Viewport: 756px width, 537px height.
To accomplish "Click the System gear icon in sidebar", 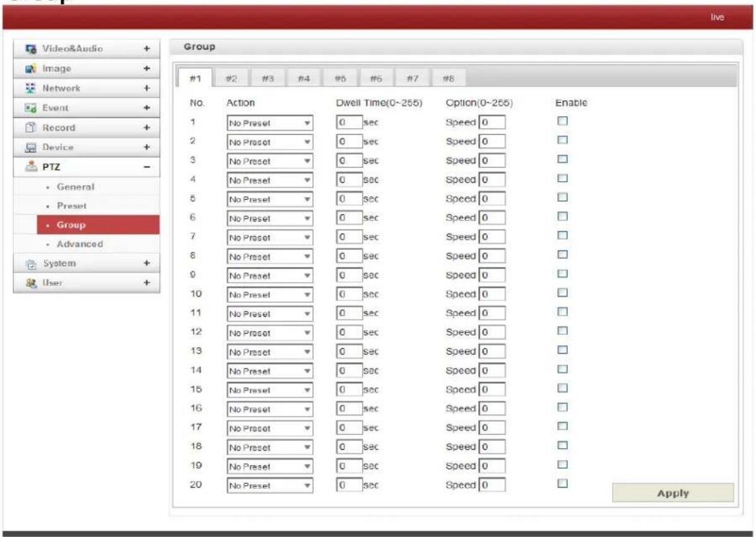I will coord(32,264).
